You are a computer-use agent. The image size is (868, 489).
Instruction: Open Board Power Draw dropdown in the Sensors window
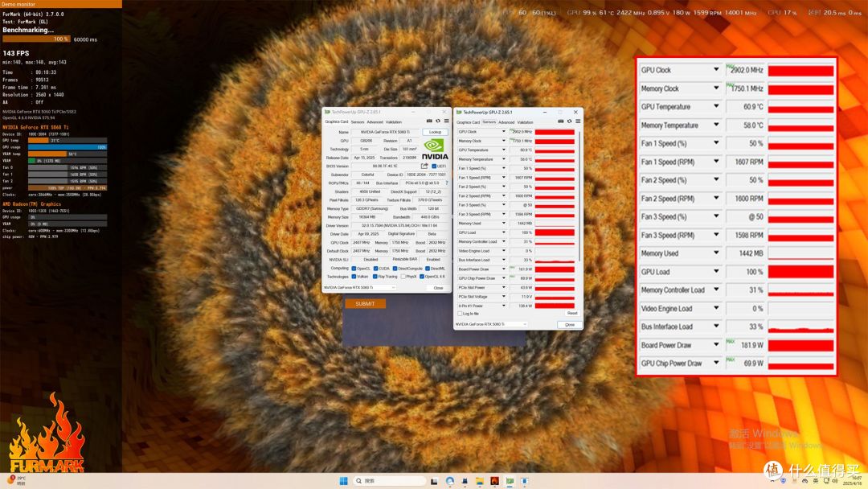tap(503, 269)
